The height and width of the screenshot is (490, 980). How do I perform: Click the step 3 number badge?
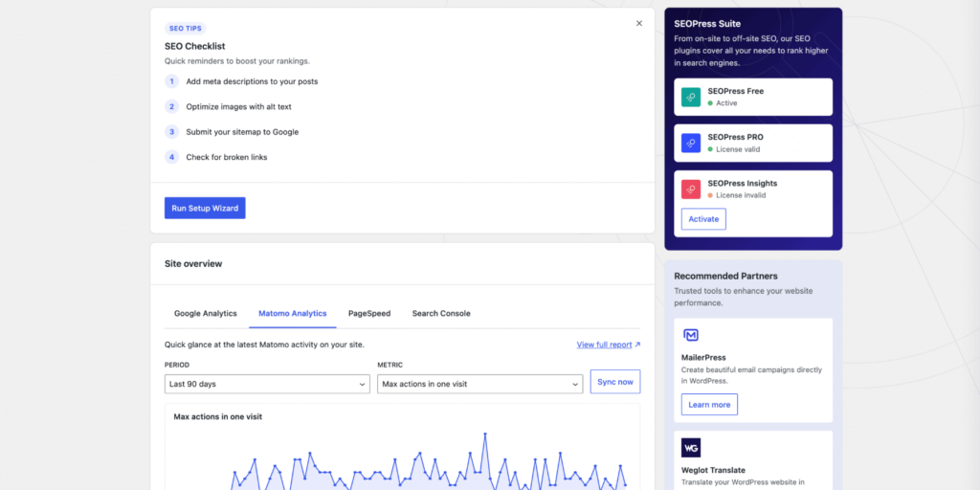[x=172, y=132]
